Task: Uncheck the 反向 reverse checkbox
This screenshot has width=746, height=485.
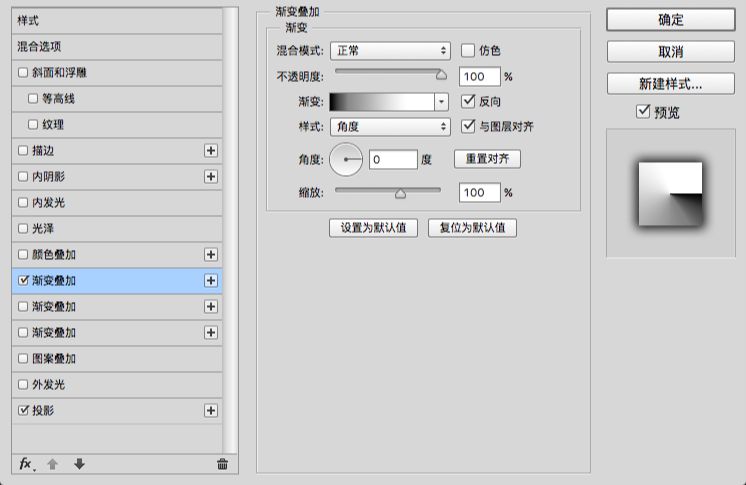Action: click(468, 101)
